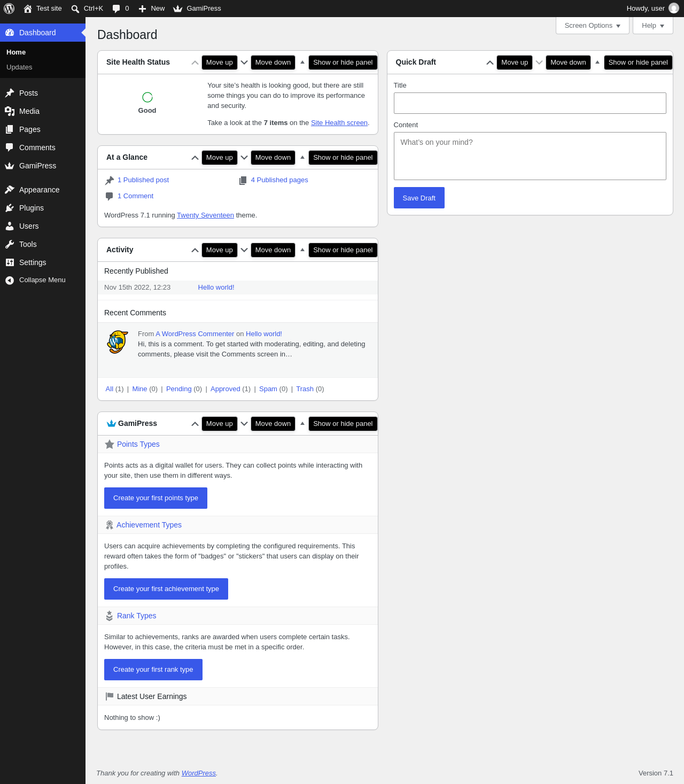Open the Appearance menu

click(43, 190)
